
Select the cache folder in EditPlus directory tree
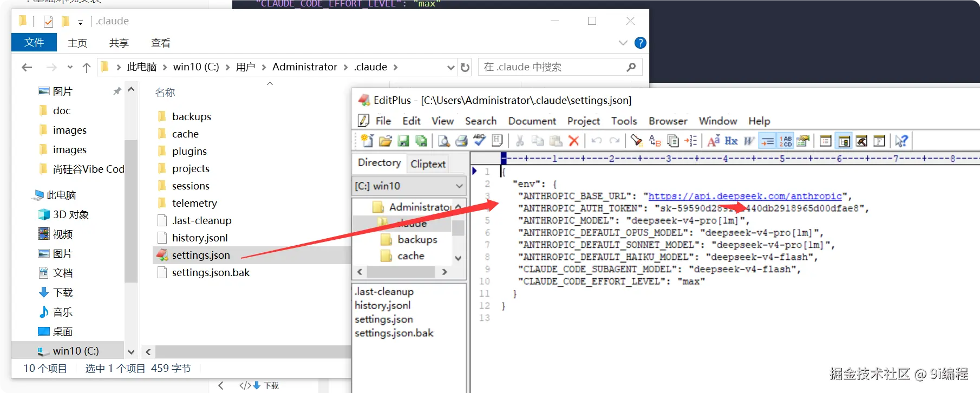click(411, 256)
